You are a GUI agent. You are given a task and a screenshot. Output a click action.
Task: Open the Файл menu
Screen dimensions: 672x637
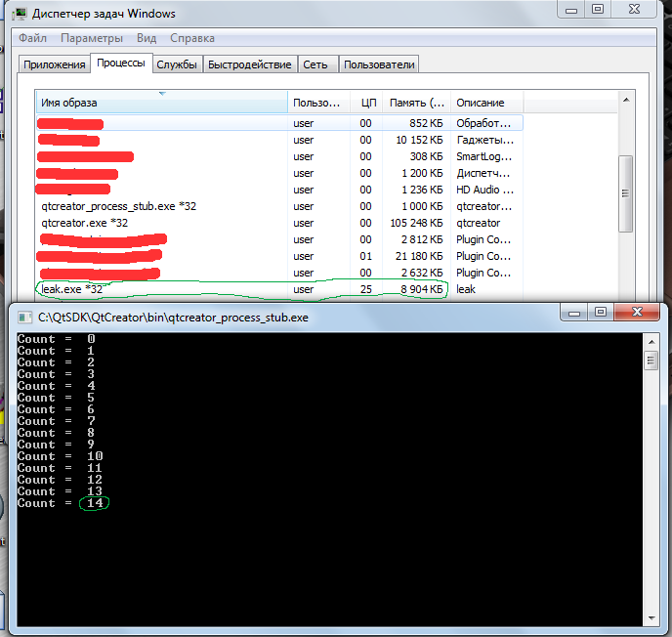tap(32, 38)
